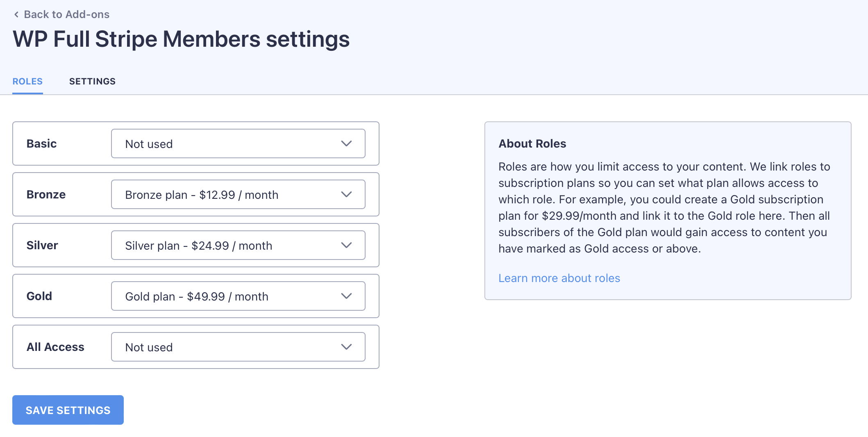868x437 pixels.
Task: Click the chevron icon in All Access dropdown
Action: (346, 347)
